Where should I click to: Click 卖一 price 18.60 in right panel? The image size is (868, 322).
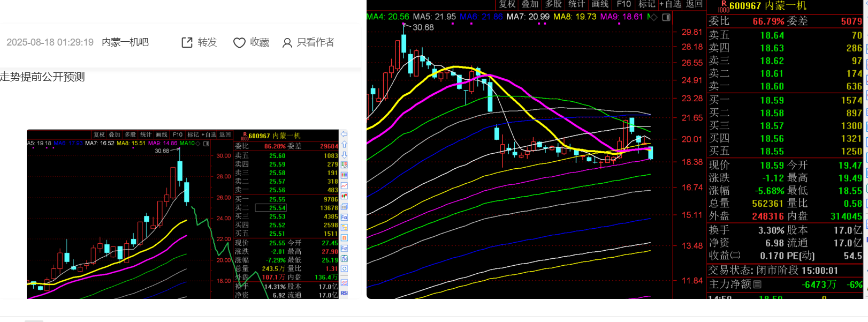[x=772, y=86]
